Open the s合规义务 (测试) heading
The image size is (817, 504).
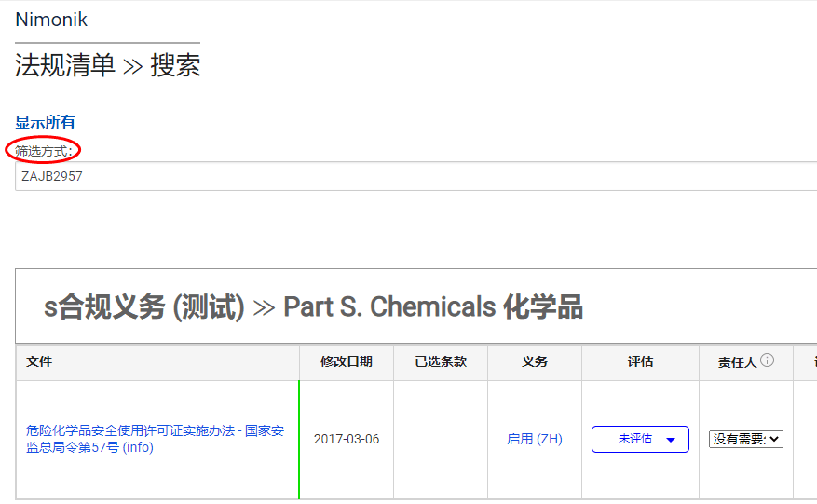[x=143, y=307]
